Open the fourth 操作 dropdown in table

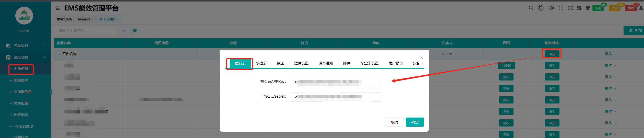(x=611, y=88)
